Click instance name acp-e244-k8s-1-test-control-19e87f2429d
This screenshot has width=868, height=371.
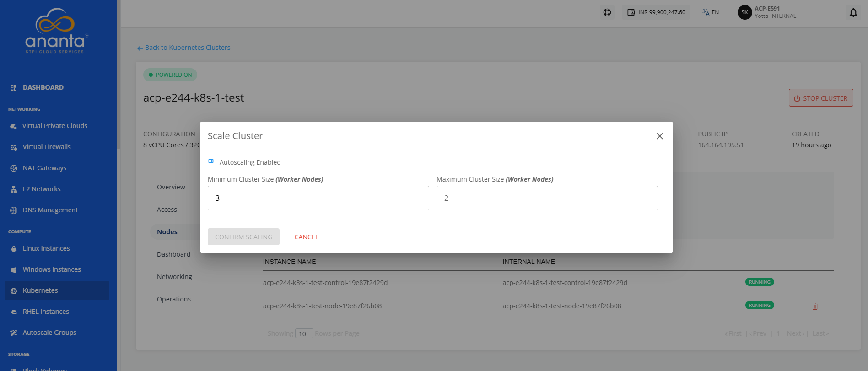point(325,283)
